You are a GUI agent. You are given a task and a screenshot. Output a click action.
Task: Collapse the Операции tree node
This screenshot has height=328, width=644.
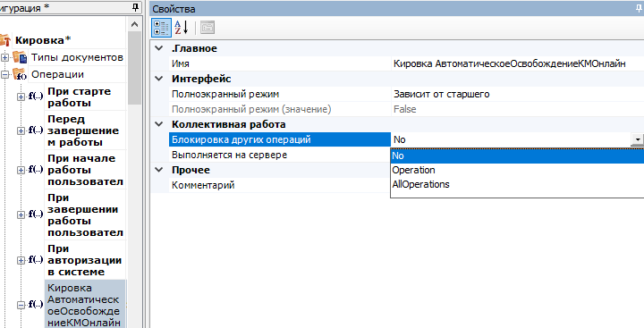pos(4,75)
